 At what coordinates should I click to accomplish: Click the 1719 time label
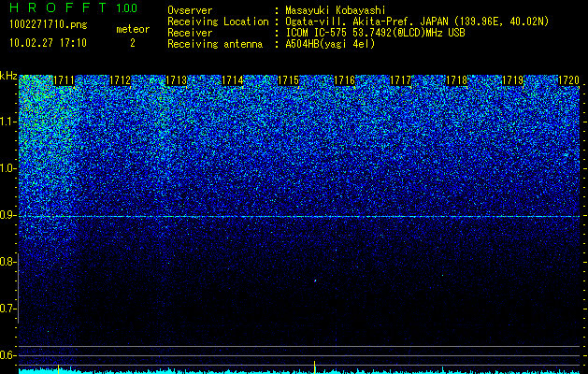pos(513,80)
